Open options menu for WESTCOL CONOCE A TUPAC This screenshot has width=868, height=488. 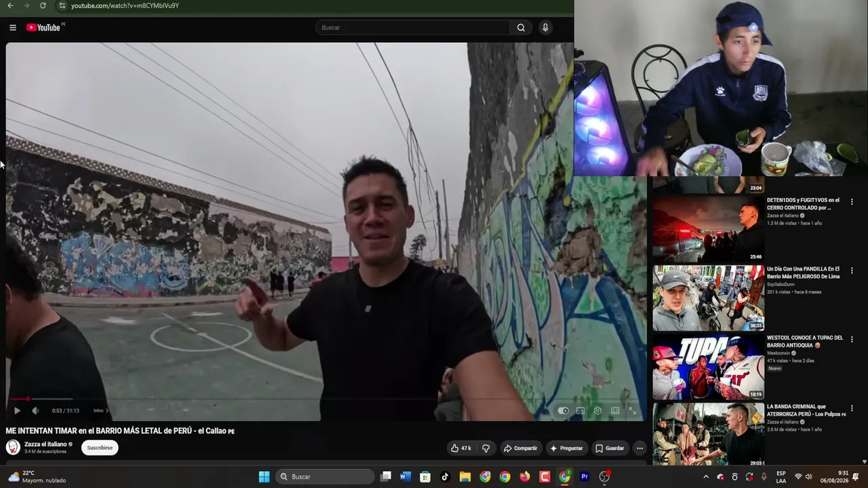852,340
